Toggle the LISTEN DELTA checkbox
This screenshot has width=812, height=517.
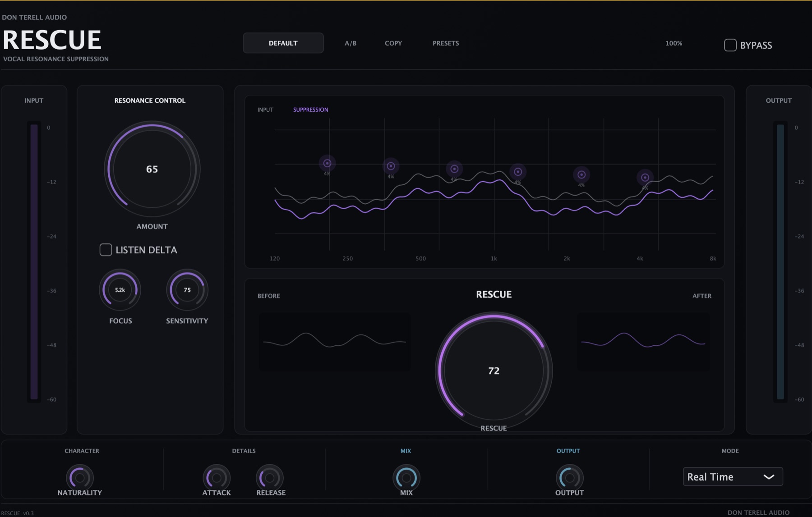(106, 250)
